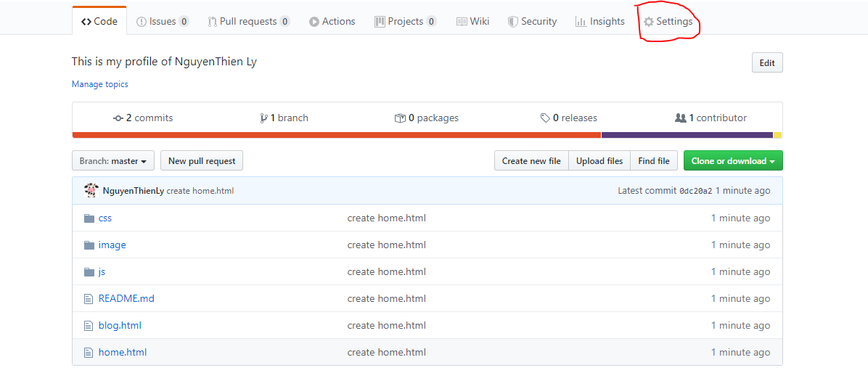Screen dimensions: 868x373
Task: View the 1 branch list
Action: [284, 118]
